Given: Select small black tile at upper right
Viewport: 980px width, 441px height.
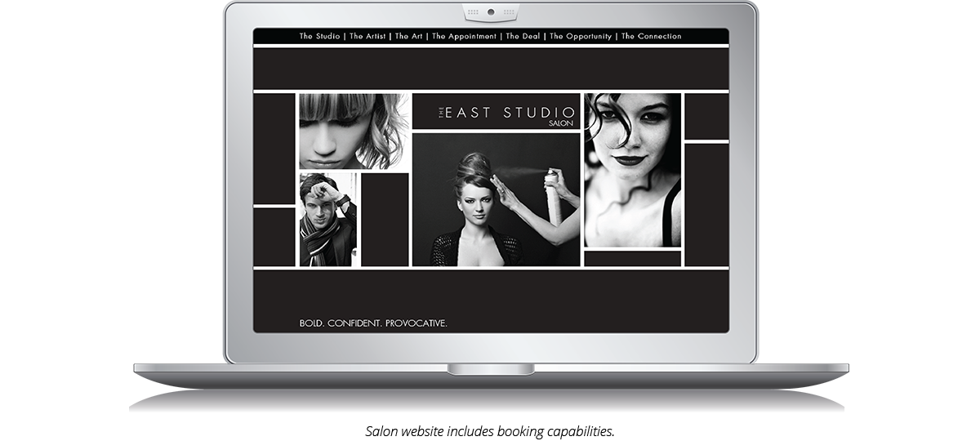Looking at the screenshot, I should pyautogui.click(x=706, y=116).
